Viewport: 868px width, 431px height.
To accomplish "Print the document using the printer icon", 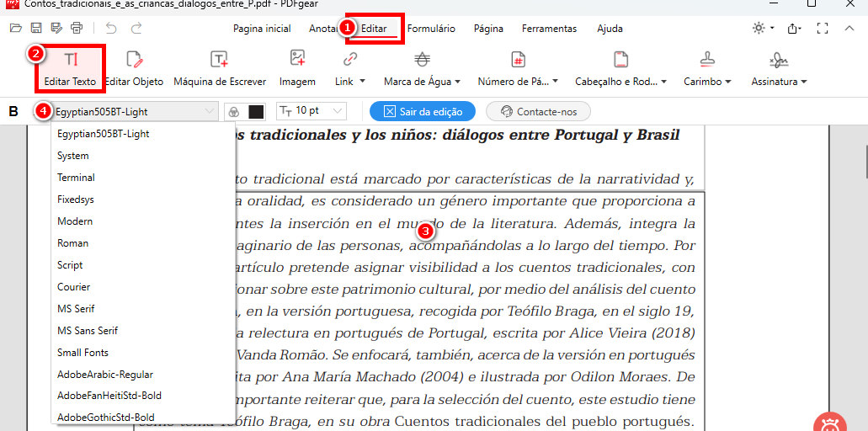I will (77, 28).
